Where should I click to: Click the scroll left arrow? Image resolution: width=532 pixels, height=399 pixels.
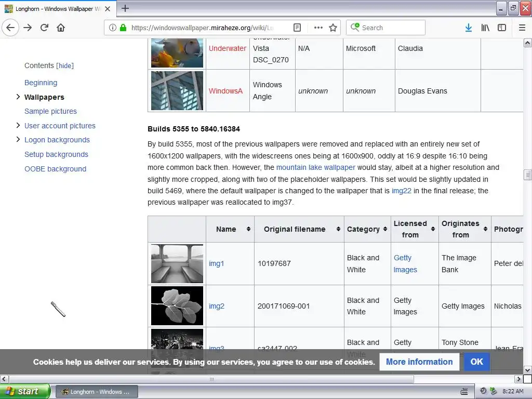(4, 379)
